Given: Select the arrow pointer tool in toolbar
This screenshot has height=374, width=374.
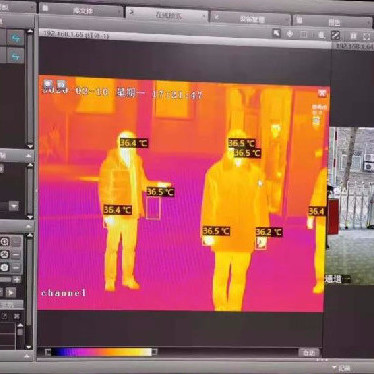Looking at the screenshot, I should [276, 33].
